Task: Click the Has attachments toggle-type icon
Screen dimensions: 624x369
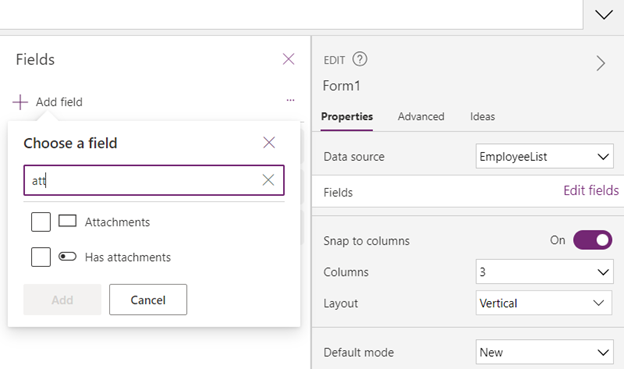Action: (67, 256)
